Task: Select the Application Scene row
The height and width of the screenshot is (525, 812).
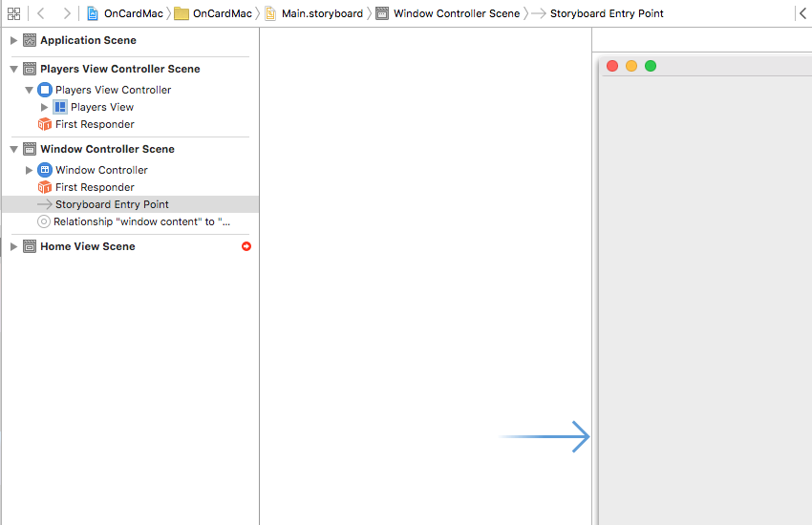Action: point(130,40)
